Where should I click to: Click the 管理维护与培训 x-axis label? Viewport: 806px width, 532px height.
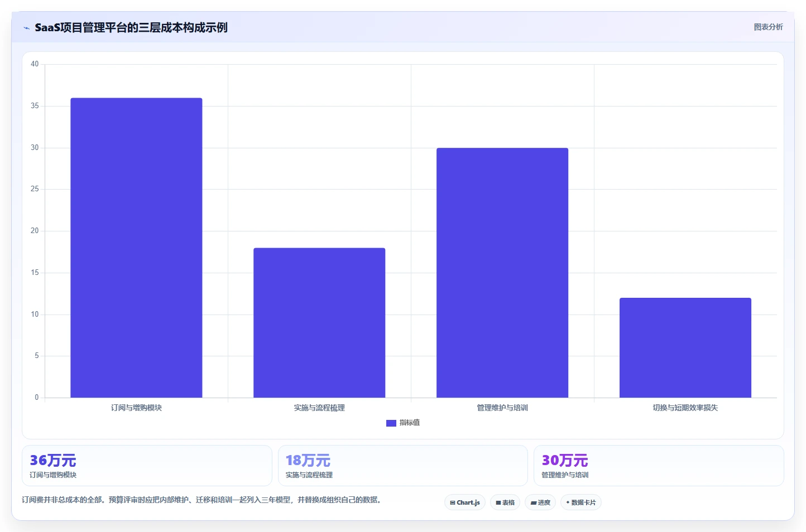(502, 408)
